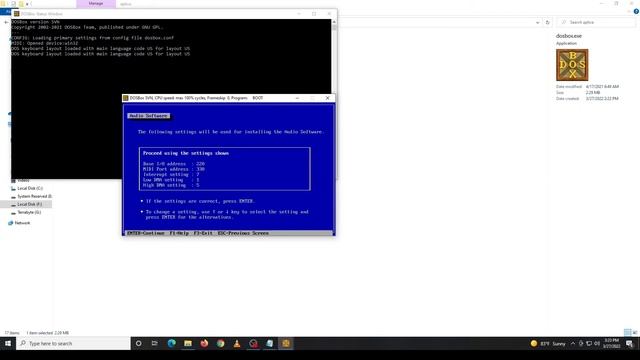Open the notepad-style app icon on the taskbar

coord(269,343)
